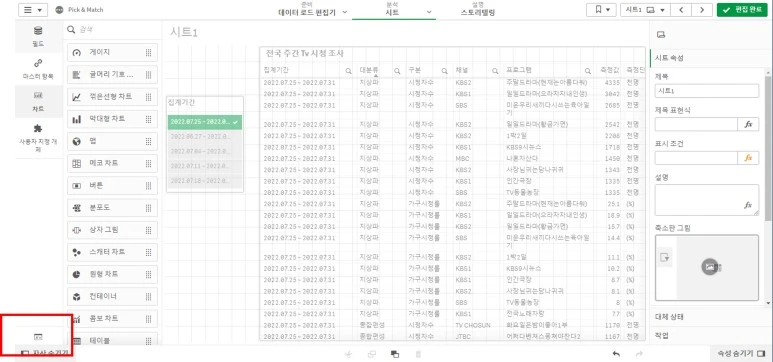Click the Pick & Match app icon
This screenshot has height=362, width=773.
click(x=60, y=10)
